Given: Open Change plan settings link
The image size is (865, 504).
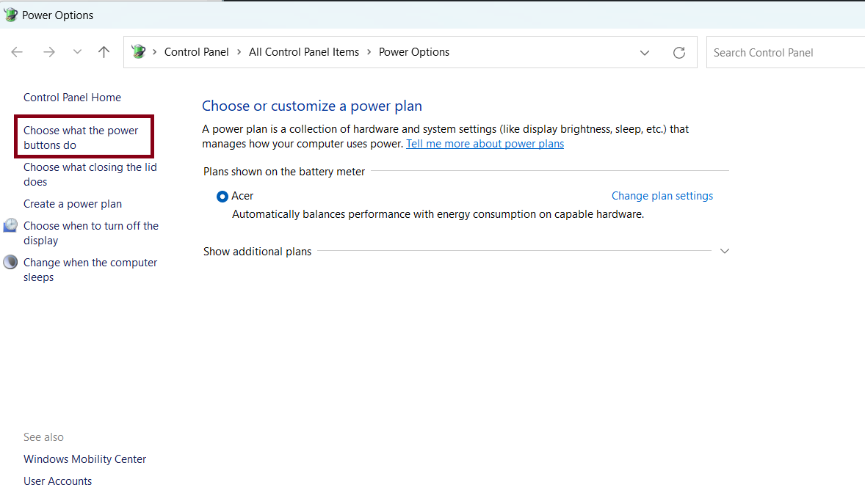Looking at the screenshot, I should coord(662,196).
